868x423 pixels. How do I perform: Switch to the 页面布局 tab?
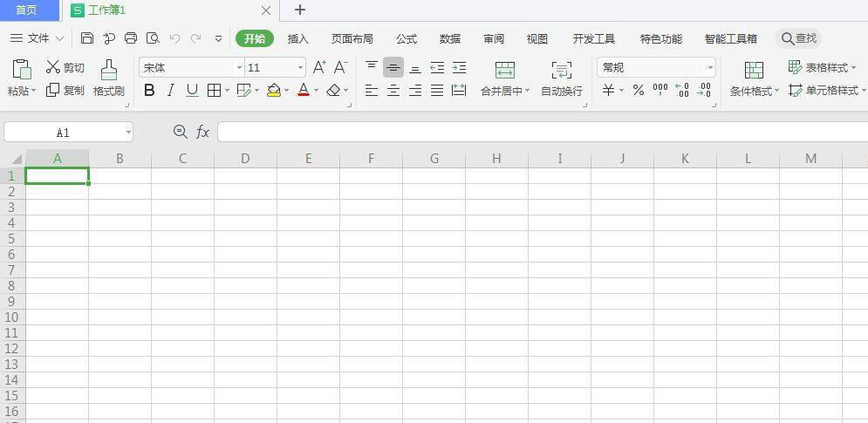pyautogui.click(x=352, y=38)
